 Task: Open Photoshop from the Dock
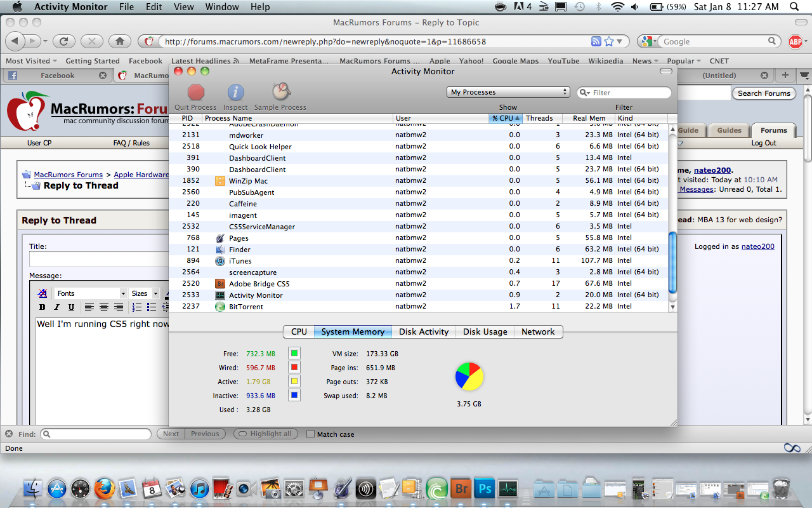485,488
